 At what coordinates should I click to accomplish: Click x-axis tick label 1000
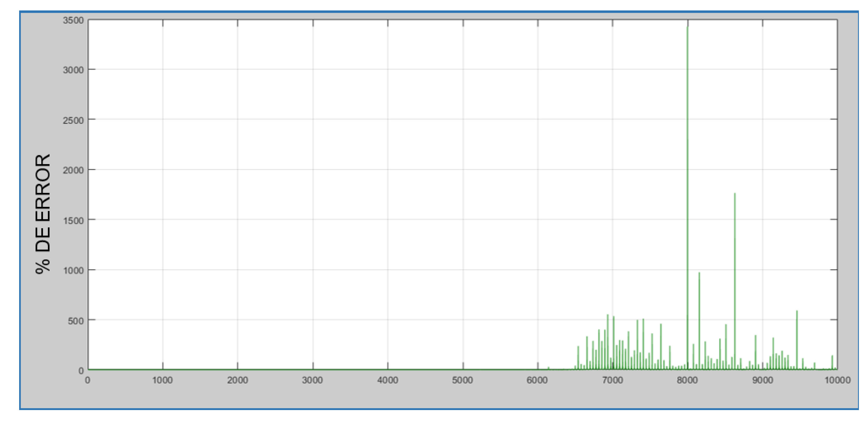pyautogui.click(x=162, y=380)
